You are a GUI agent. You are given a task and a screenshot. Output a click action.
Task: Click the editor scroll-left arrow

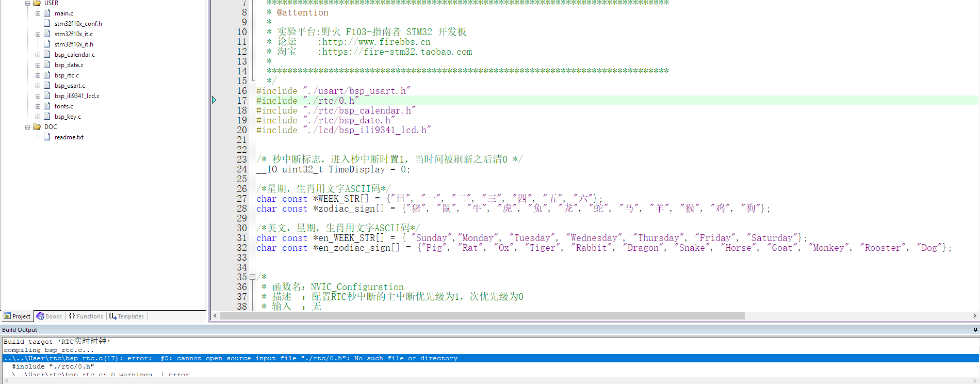pyautogui.click(x=215, y=315)
